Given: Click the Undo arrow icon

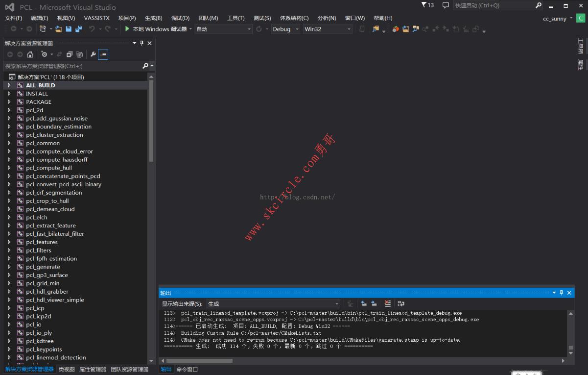Looking at the screenshot, I should point(92,29).
